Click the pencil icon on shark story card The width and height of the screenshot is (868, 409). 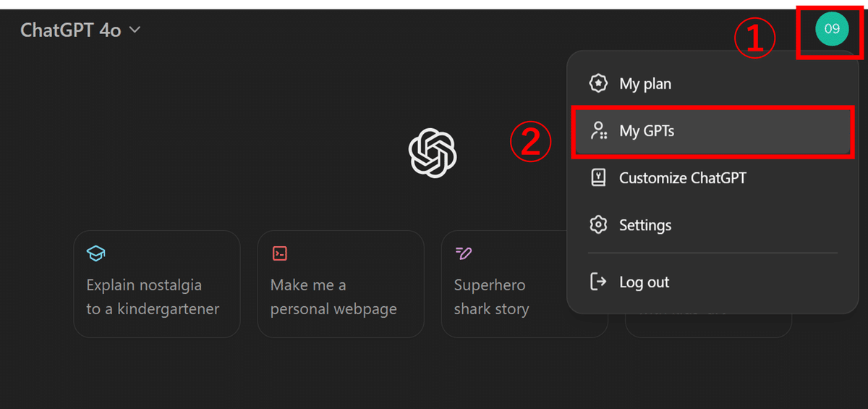pyautogui.click(x=463, y=253)
